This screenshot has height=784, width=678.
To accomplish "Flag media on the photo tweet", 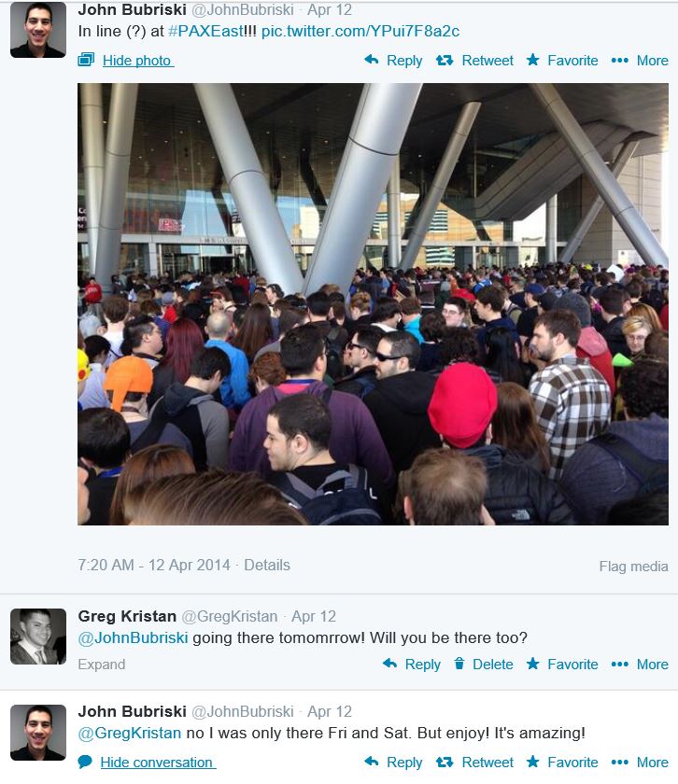I will point(633,567).
